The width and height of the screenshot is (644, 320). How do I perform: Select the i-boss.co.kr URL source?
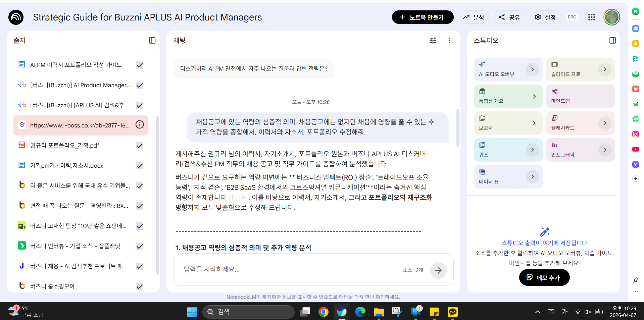coord(80,125)
